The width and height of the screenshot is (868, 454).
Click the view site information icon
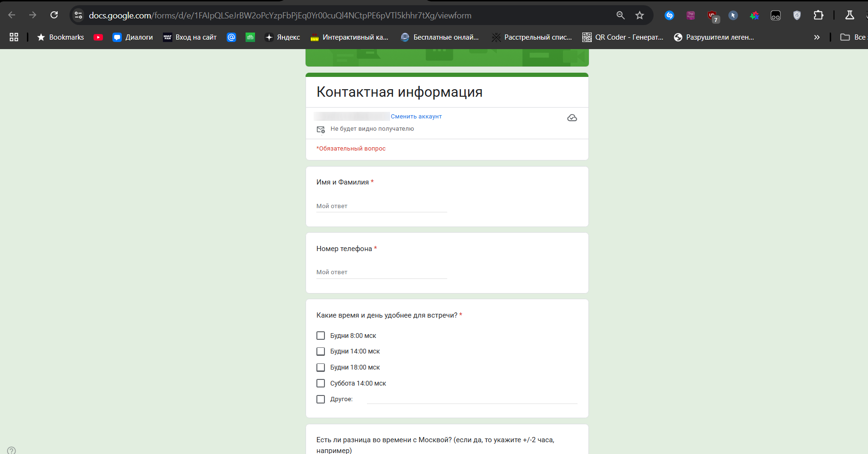(x=78, y=15)
